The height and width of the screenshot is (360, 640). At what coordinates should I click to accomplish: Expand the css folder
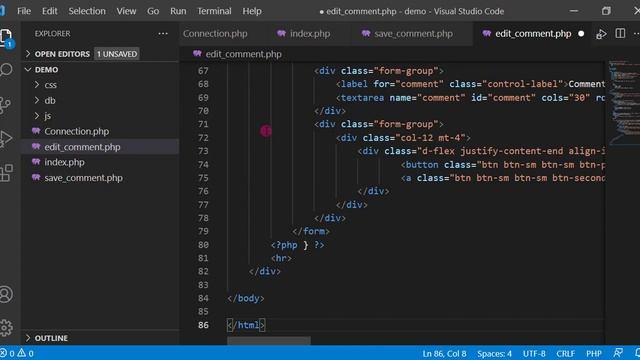[x=50, y=85]
